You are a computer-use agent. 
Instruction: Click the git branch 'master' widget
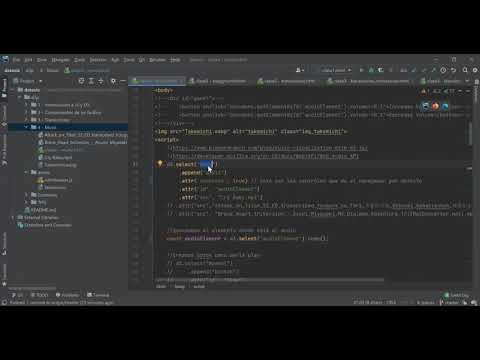pyautogui.click(x=449, y=302)
